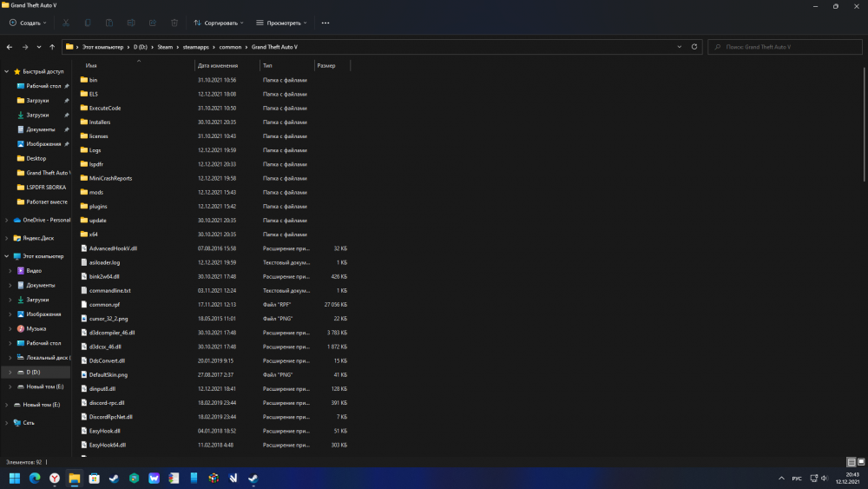Expand the Яндекс.Диск node
Viewport: 868px width, 489px height.
(7, 238)
